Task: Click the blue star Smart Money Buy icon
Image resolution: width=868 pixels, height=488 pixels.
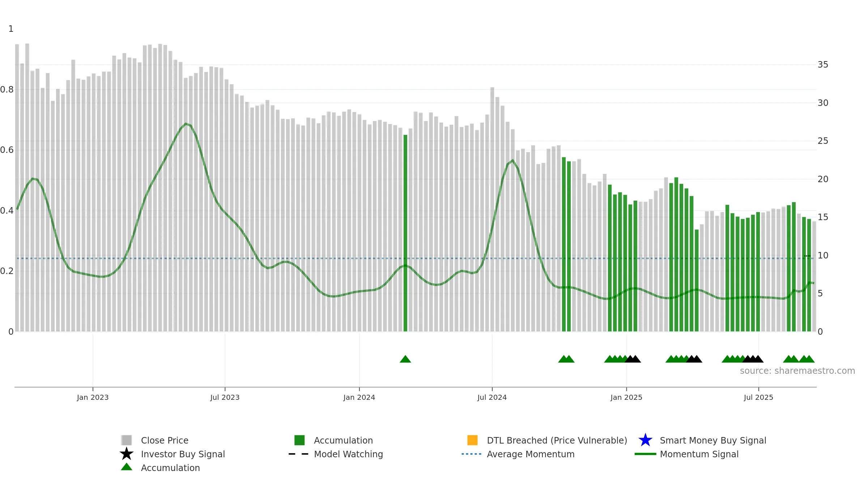Action: [x=646, y=440]
